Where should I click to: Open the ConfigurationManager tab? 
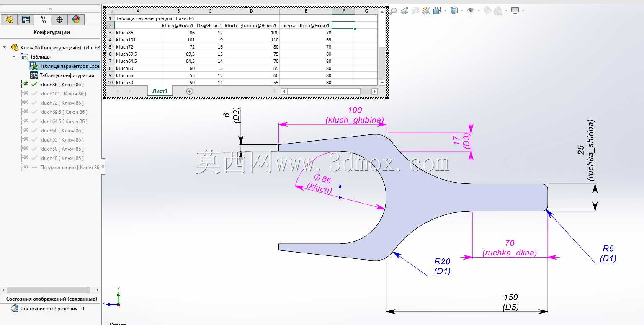(x=42, y=19)
